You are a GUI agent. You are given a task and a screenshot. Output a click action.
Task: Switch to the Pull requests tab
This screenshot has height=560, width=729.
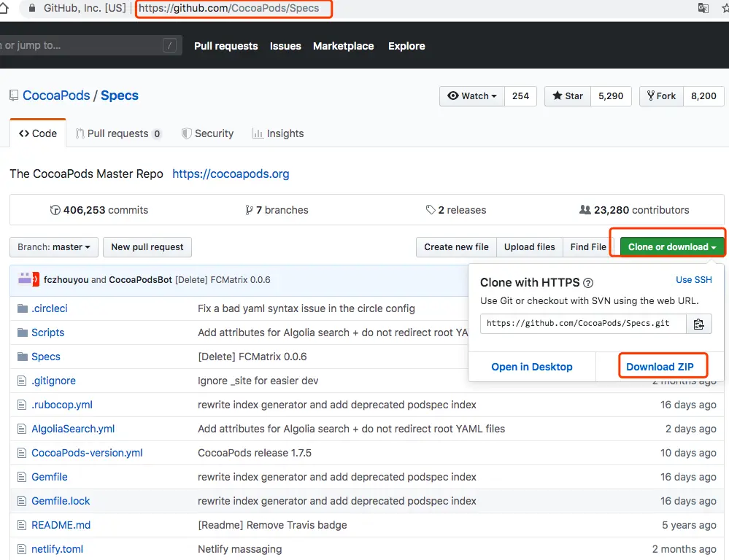click(x=118, y=133)
